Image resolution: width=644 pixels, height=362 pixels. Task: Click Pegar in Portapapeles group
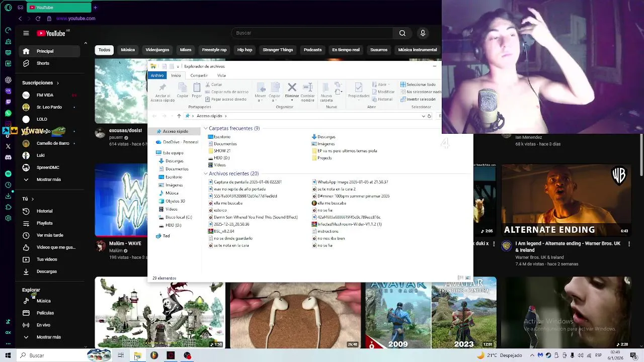click(x=197, y=90)
